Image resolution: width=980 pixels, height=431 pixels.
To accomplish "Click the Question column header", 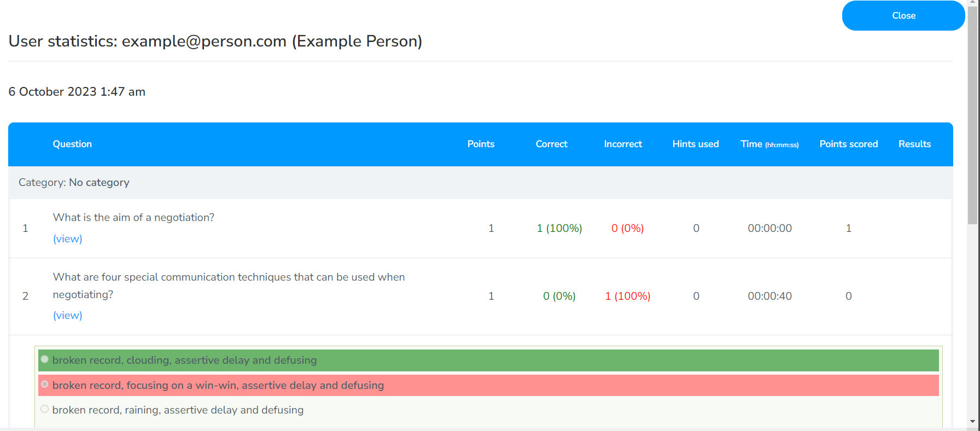I will coord(72,144).
